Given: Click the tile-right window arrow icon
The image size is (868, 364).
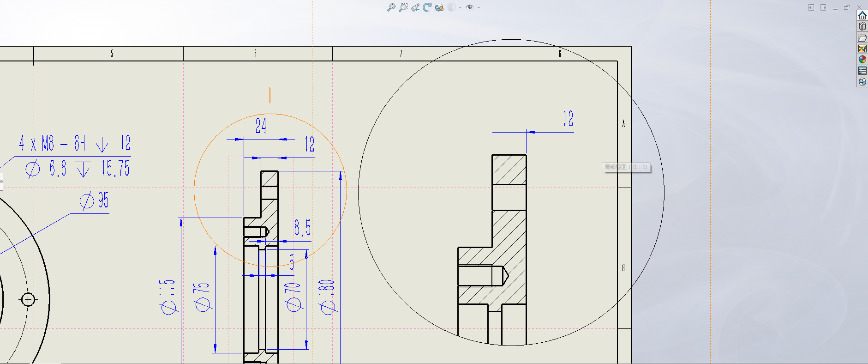Looking at the screenshot, I should tap(823, 7).
